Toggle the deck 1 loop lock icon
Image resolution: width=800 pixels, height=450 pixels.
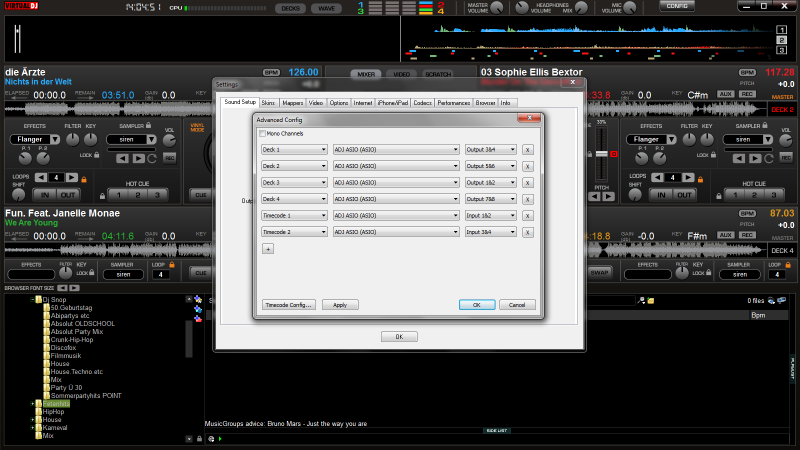point(84,179)
